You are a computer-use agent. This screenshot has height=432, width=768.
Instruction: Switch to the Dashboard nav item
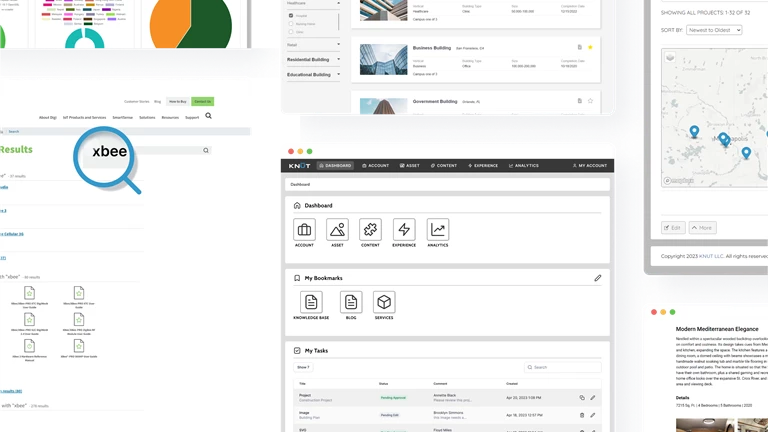(335, 166)
